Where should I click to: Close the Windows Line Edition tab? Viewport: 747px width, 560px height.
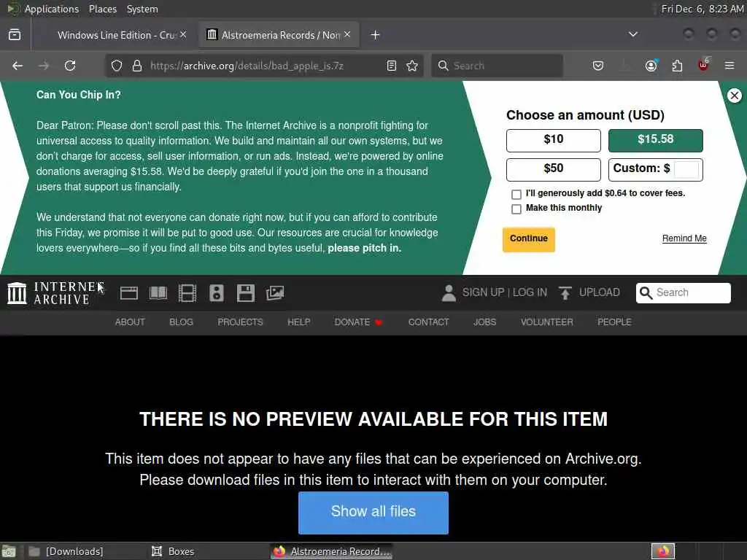183,35
